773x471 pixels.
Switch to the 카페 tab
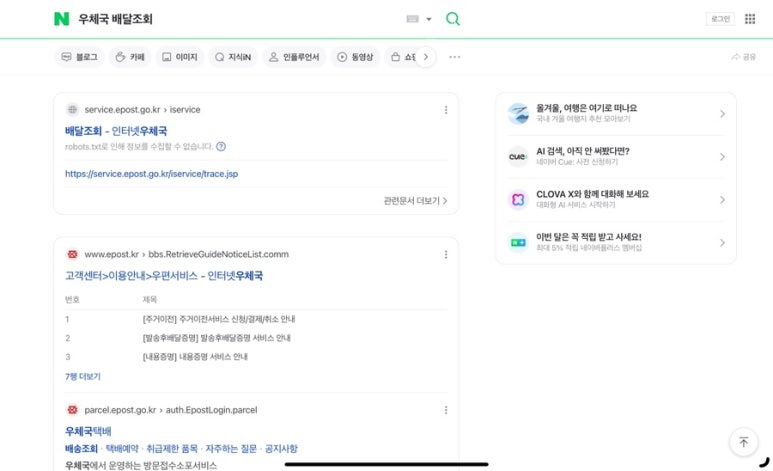[130, 57]
